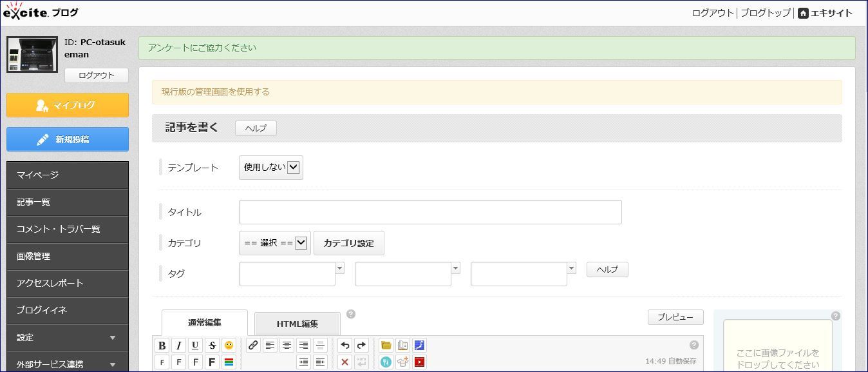Open the カテゴリ selection dropdown

coord(275,243)
